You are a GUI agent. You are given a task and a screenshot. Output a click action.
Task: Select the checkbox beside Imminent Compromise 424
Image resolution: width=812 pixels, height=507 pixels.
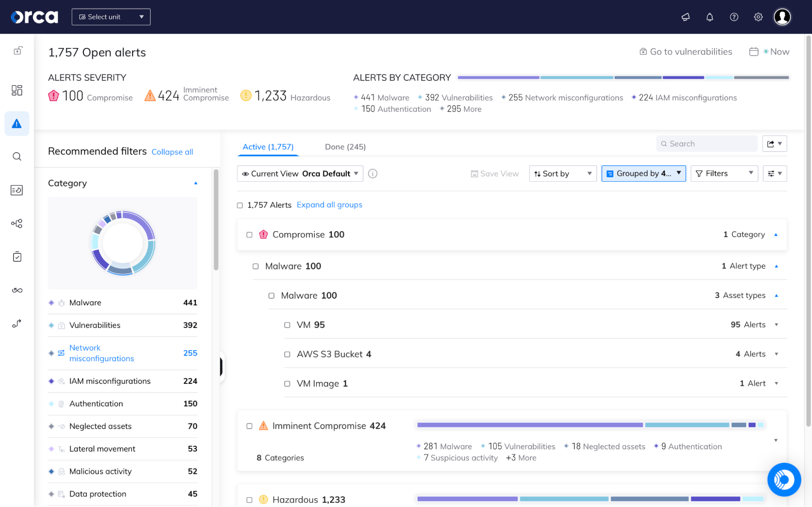click(249, 426)
